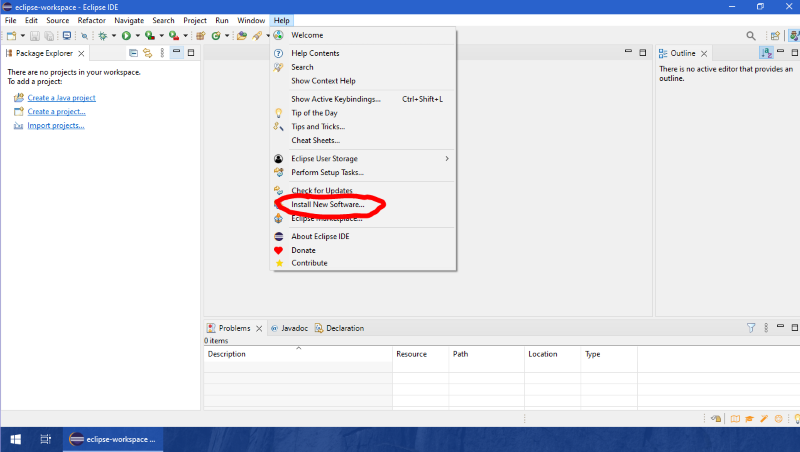Screen dimensions: 800x452
Task: Toggle alphabetical Sort in Outline view
Action: coord(766,53)
